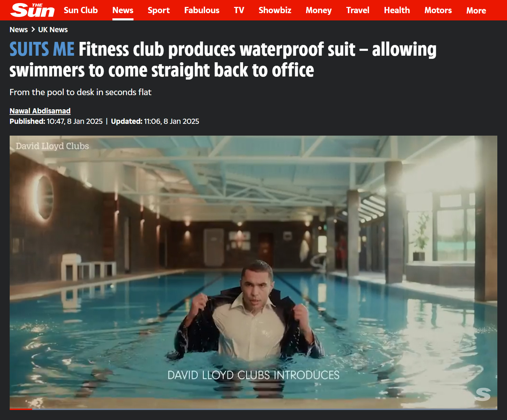Click the breadcrumb chevron arrow
Viewport: 507px width, 420px height.
[33, 29]
